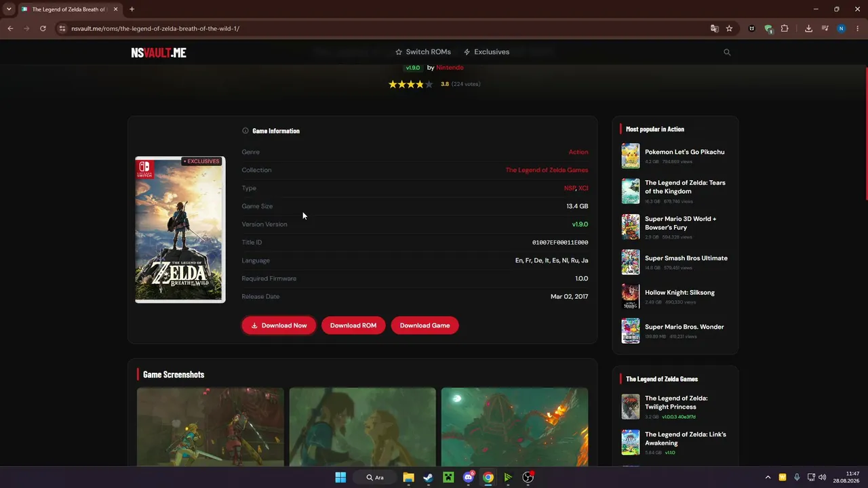Click the XCI type link
This screenshot has height=488, width=868.
[x=583, y=188]
